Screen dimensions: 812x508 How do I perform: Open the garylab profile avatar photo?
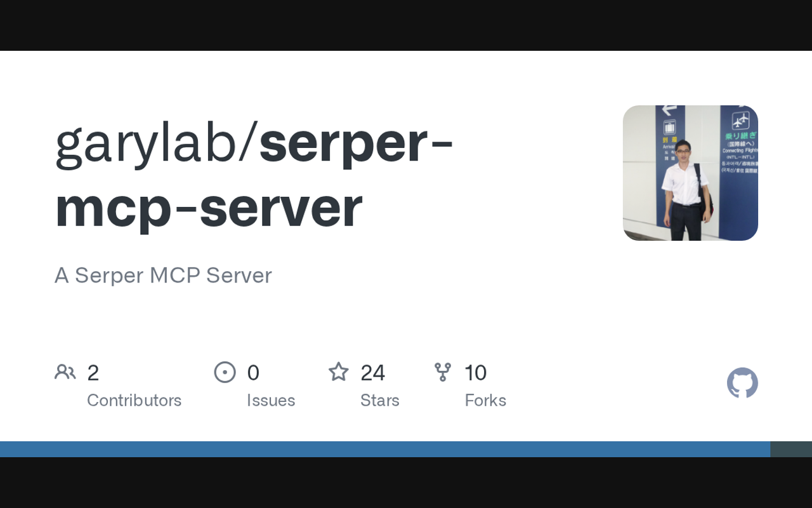click(690, 173)
